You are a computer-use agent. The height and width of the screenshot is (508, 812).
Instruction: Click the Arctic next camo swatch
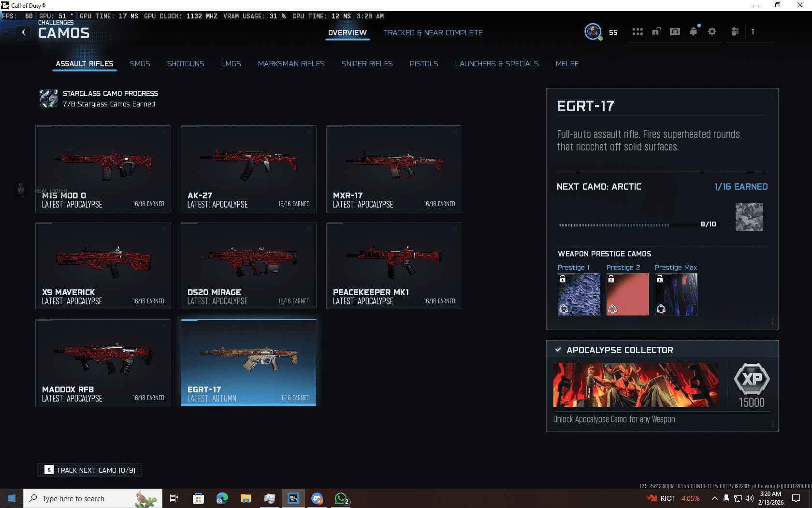(x=749, y=217)
